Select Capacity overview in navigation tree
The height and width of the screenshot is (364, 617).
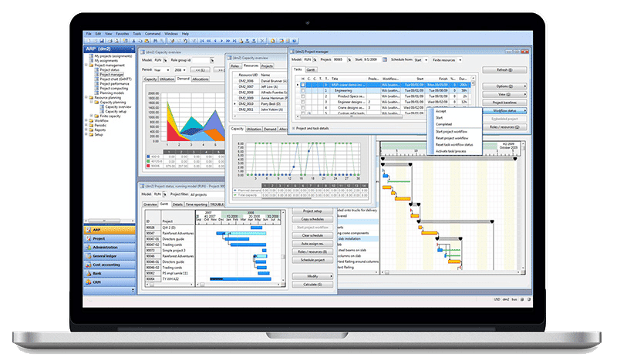(x=118, y=106)
